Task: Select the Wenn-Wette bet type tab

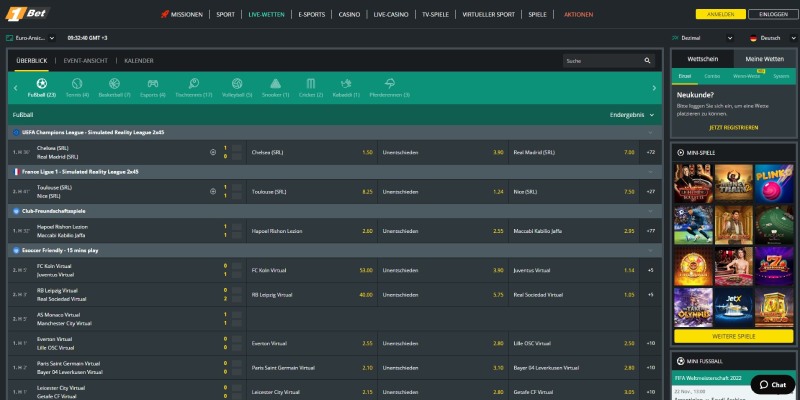Action: (746, 76)
